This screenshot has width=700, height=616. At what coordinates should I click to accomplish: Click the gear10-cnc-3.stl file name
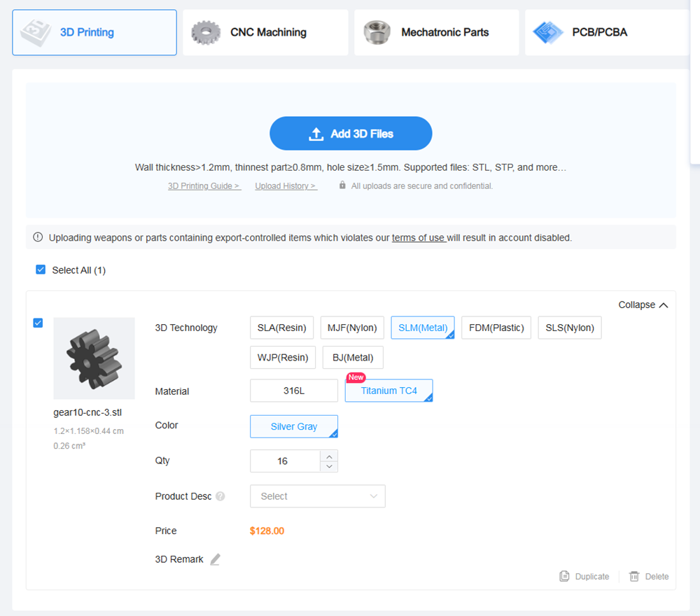[87, 412]
